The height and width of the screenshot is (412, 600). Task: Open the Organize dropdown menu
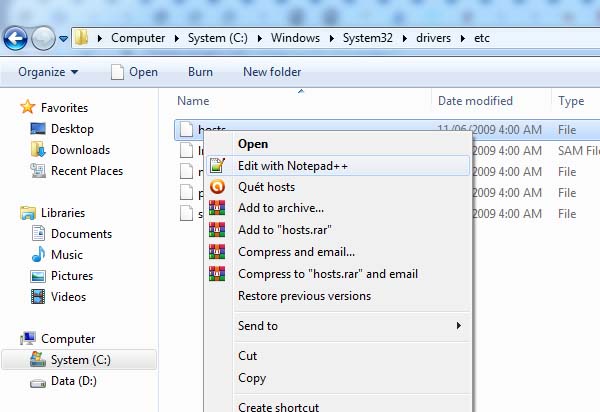(47, 72)
